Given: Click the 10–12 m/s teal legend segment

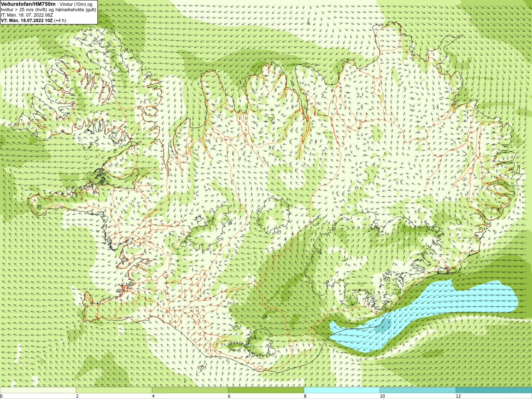Looking at the screenshot, I should 418,390.
